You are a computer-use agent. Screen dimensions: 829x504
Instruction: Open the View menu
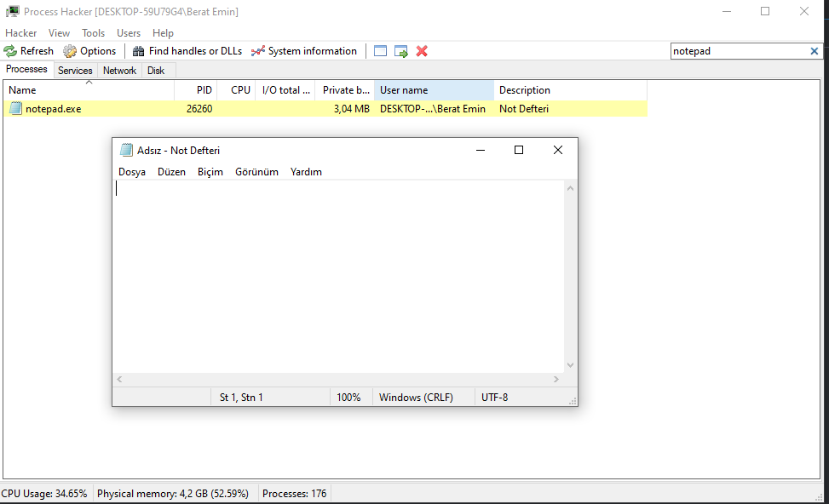pyautogui.click(x=60, y=32)
